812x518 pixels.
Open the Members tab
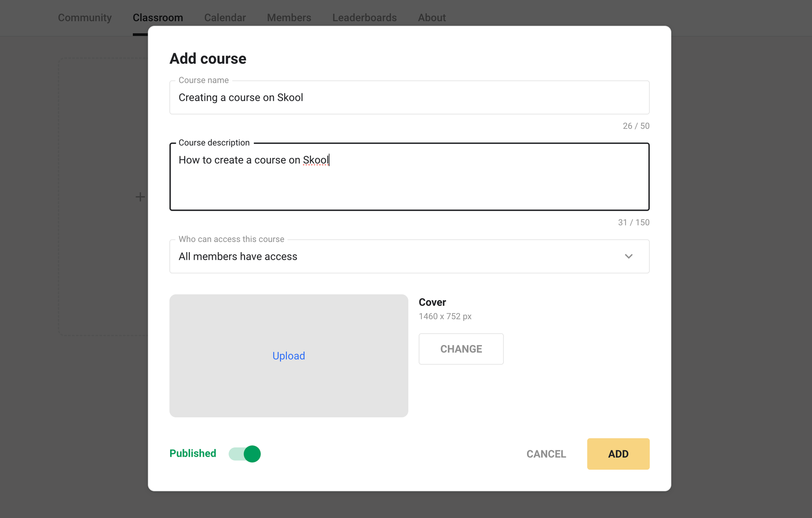pyautogui.click(x=289, y=17)
